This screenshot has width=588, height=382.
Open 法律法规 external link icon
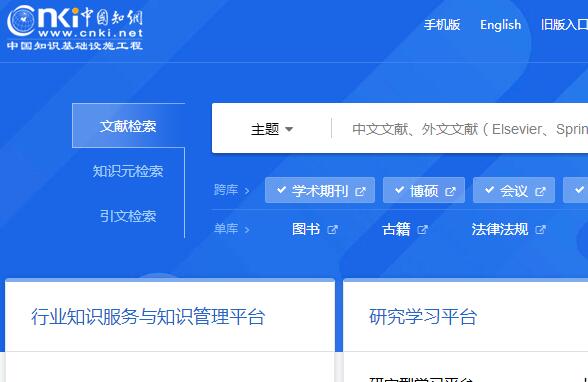(540, 229)
